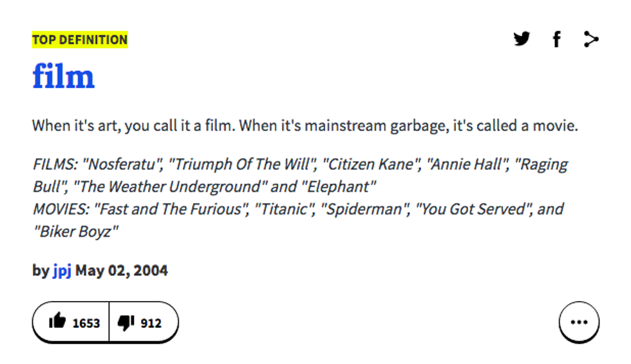Viewport: 631px width, 364px height.
Task: Share the definition on Twitter
Action: [522, 39]
